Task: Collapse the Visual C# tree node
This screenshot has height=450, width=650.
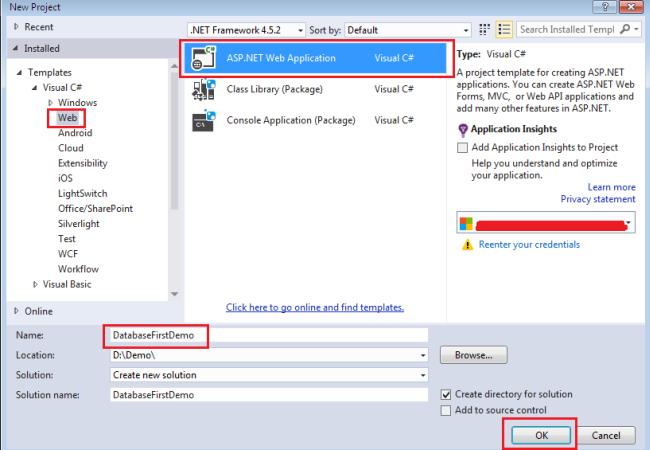Action: [34, 88]
